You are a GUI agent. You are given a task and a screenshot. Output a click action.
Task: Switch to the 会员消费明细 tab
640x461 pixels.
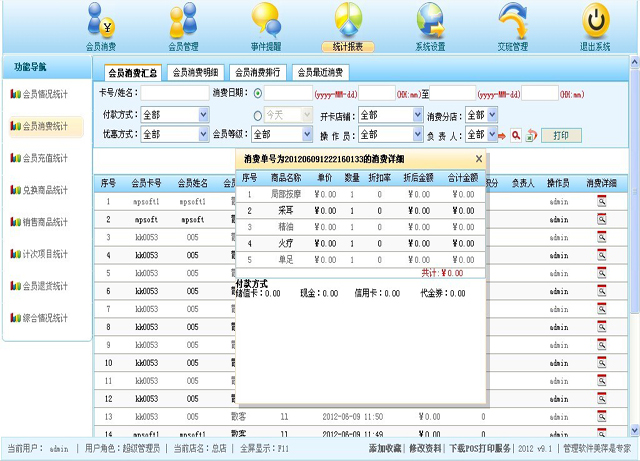click(196, 72)
